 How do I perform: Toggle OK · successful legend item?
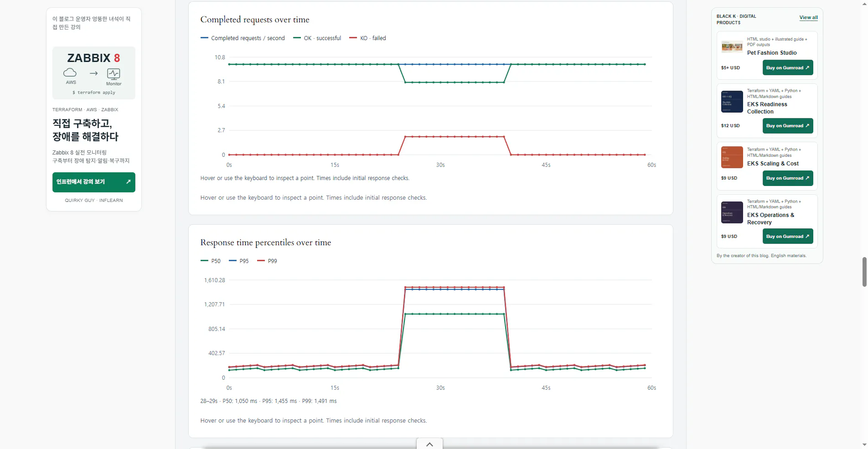(317, 38)
